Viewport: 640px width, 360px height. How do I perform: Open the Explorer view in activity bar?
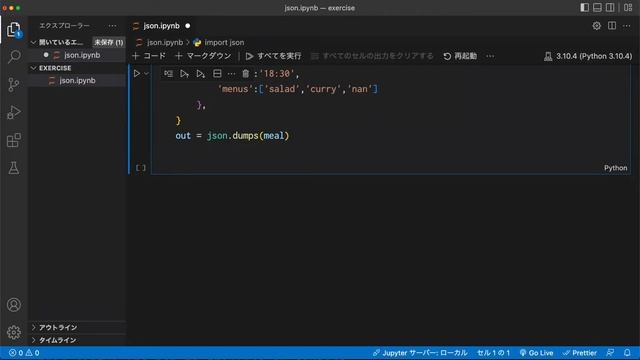(x=13, y=29)
